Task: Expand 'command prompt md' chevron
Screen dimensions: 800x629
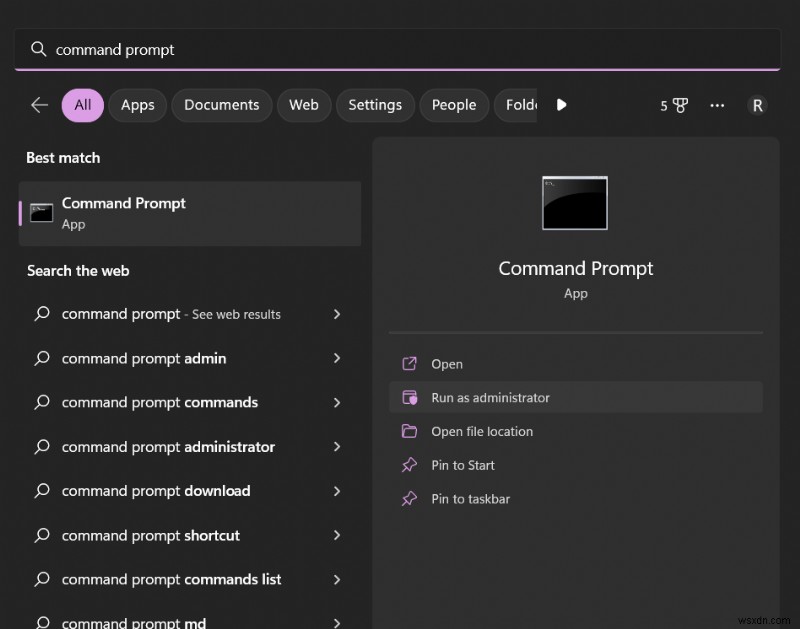Action: (337, 623)
